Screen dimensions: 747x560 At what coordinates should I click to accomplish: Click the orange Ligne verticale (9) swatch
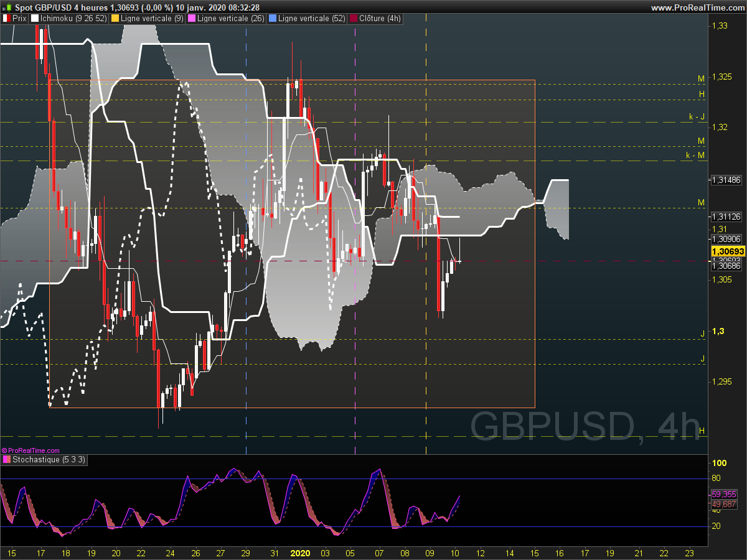coord(114,19)
